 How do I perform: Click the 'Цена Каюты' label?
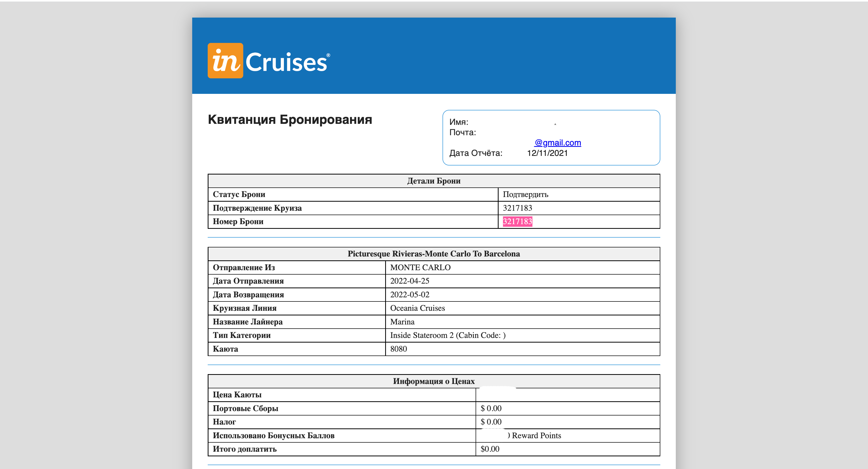[237, 395]
